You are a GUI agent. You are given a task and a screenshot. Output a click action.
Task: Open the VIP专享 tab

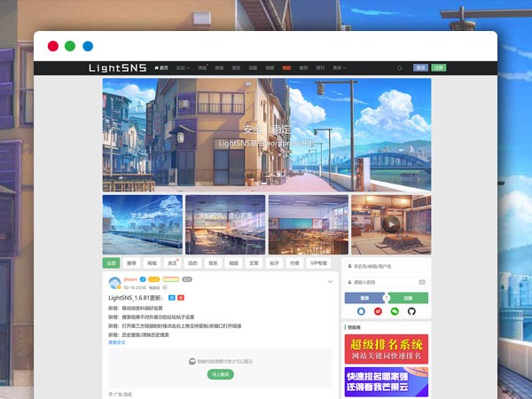(317, 263)
